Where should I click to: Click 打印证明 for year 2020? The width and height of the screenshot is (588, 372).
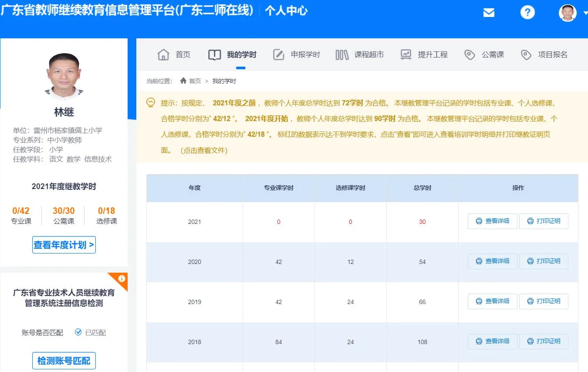click(x=544, y=261)
